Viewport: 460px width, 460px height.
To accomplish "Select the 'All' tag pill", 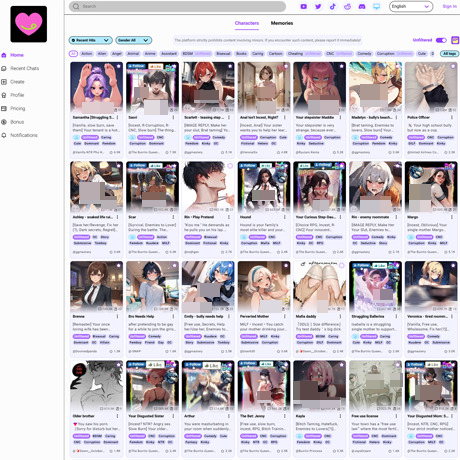I will point(73,54).
